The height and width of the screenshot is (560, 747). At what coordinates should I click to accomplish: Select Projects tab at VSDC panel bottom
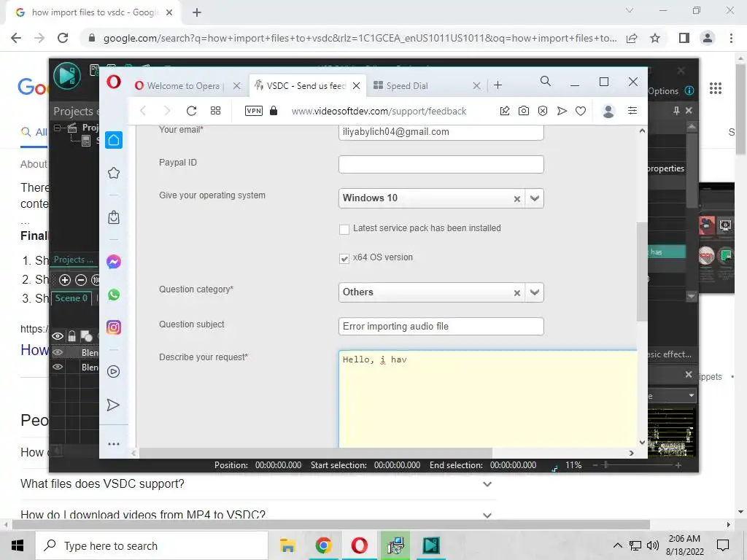[74, 260]
